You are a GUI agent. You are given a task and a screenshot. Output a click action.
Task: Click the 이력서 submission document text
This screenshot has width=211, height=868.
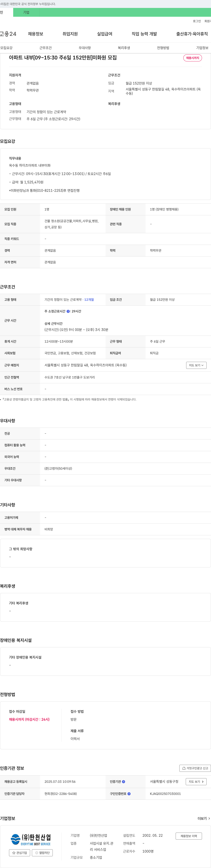[75, 739]
